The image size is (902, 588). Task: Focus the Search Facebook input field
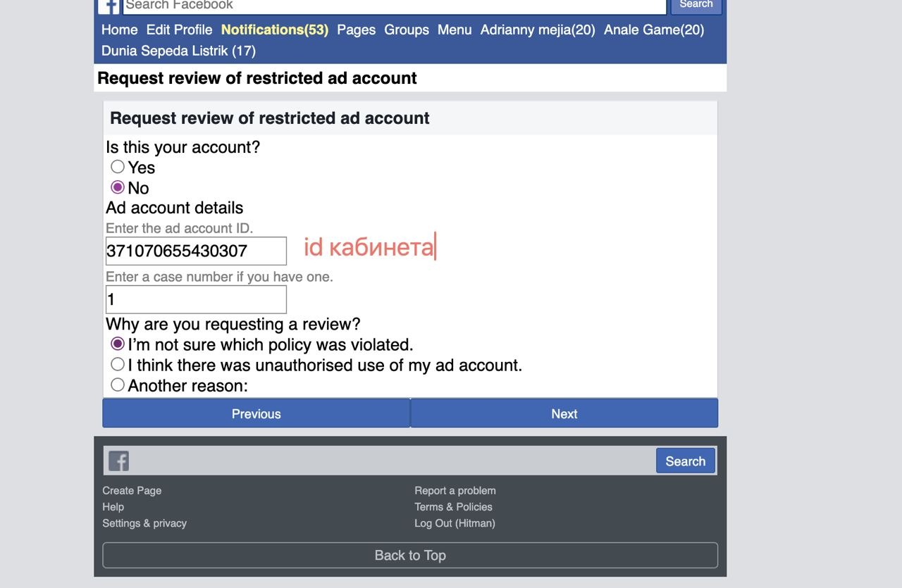(x=395, y=6)
